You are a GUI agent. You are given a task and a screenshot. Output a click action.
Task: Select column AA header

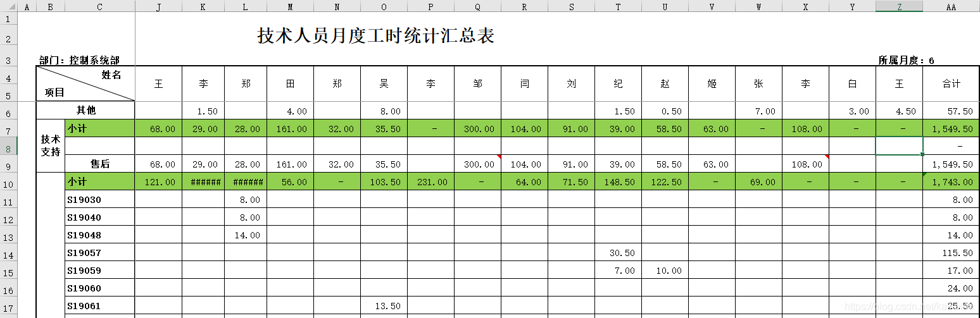[x=951, y=6]
